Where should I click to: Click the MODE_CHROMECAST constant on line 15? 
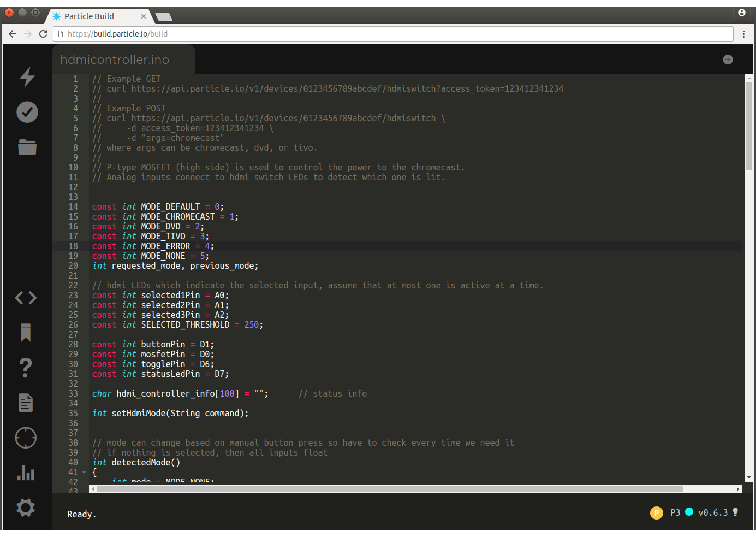177,216
